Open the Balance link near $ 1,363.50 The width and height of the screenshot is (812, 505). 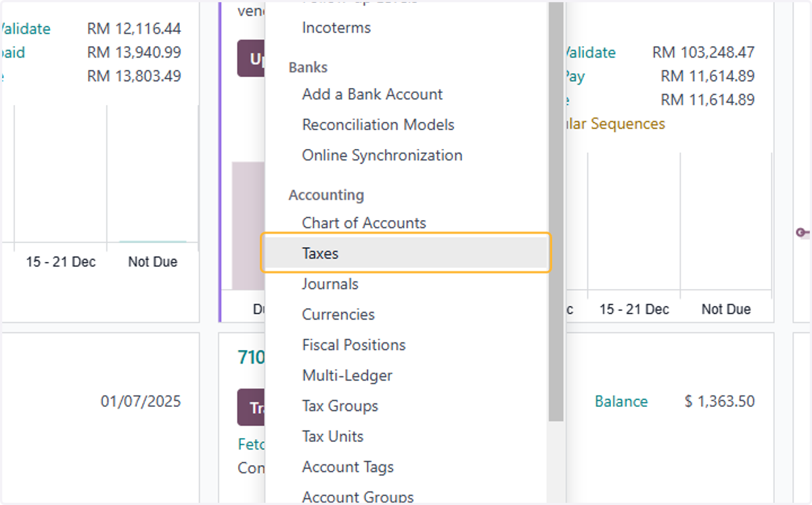point(621,401)
